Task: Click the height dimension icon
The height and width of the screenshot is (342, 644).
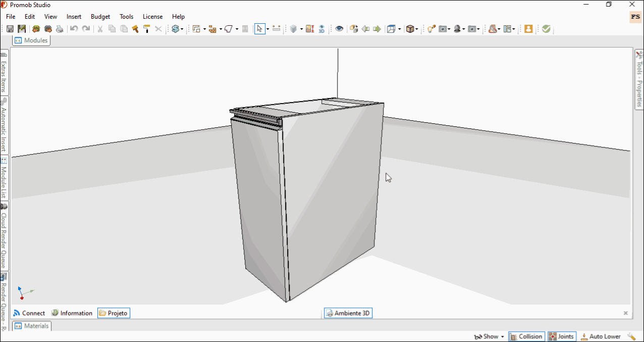Action: pyautogui.click(x=310, y=29)
